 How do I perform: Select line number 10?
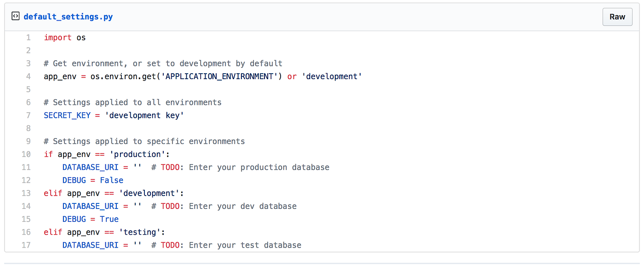26,154
